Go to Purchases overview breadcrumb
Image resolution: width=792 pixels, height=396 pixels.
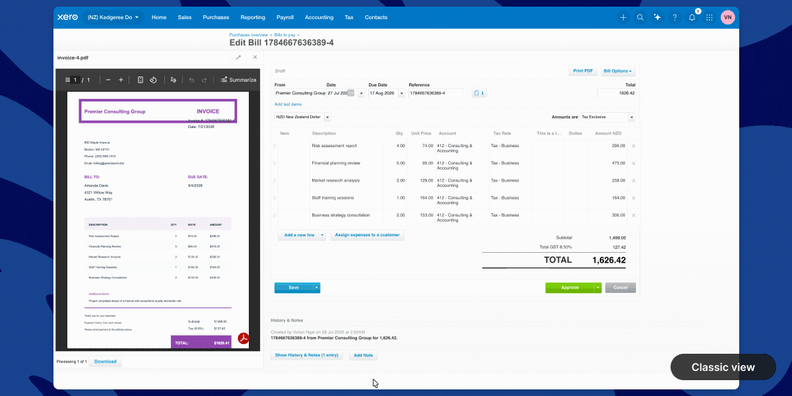point(249,35)
